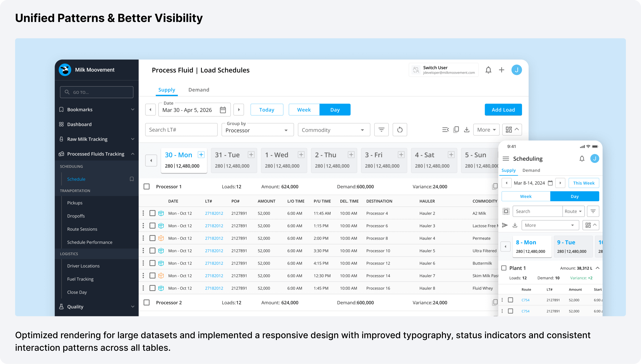Click the notification bell in desktop header
641x364 pixels.
click(x=488, y=70)
